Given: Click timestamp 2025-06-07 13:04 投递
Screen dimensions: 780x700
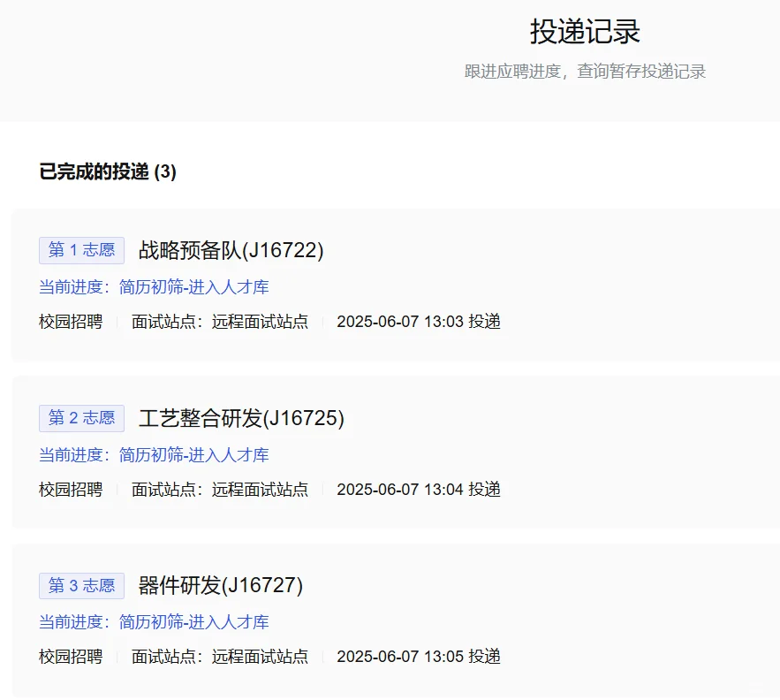Looking at the screenshot, I should tap(419, 490).
